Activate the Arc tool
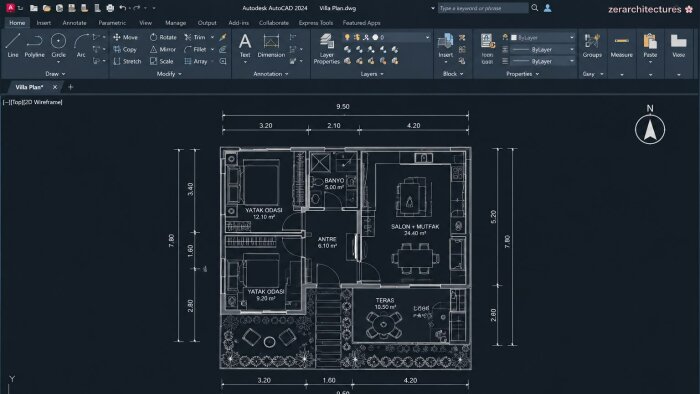This screenshot has height=394, width=700. tap(81, 45)
